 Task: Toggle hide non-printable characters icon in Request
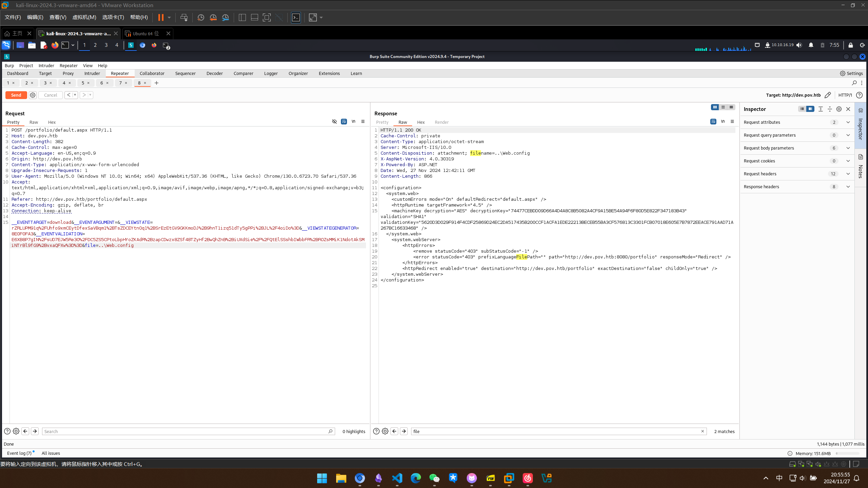[334, 122]
